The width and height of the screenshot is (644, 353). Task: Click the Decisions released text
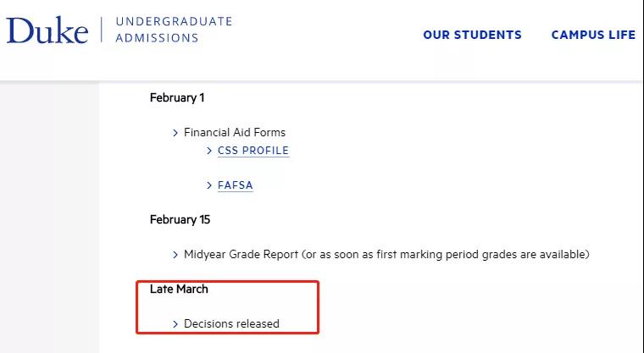(231, 323)
